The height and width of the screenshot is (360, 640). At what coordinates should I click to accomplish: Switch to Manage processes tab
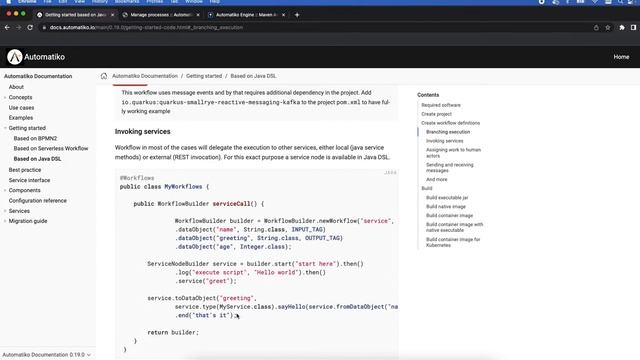pyautogui.click(x=161, y=15)
